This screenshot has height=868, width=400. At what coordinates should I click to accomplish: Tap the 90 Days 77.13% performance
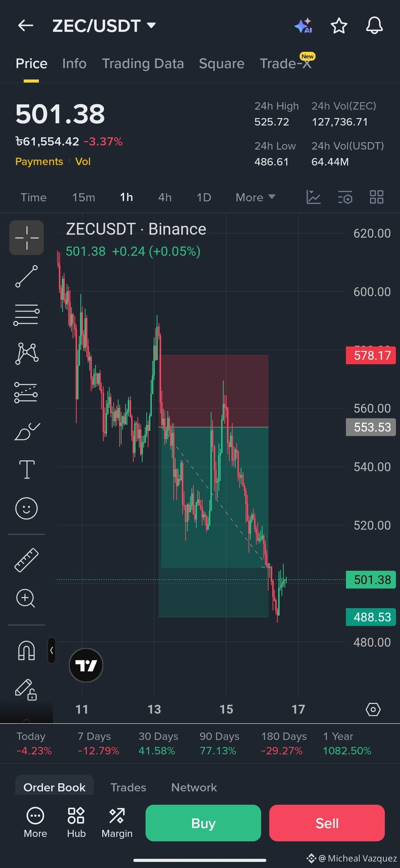tap(219, 743)
